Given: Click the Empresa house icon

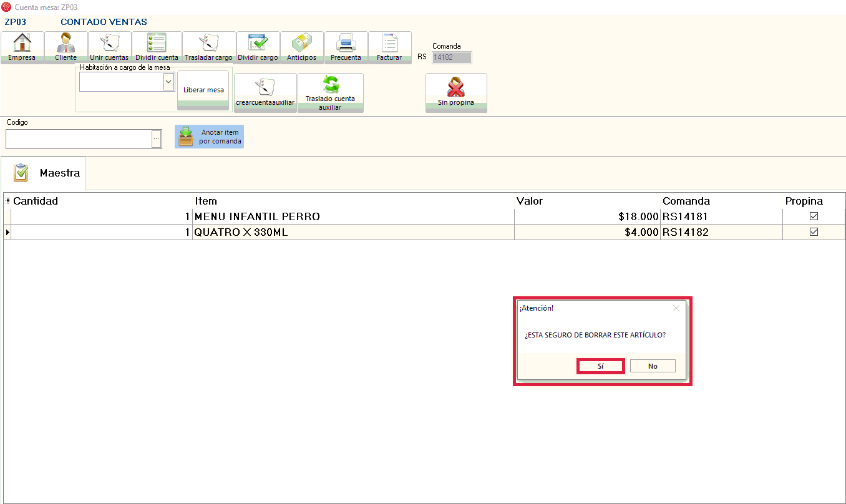Looking at the screenshot, I should tap(22, 43).
